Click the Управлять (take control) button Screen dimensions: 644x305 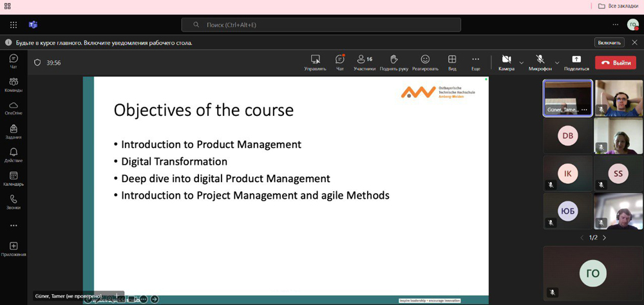click(x=316, y=62)
